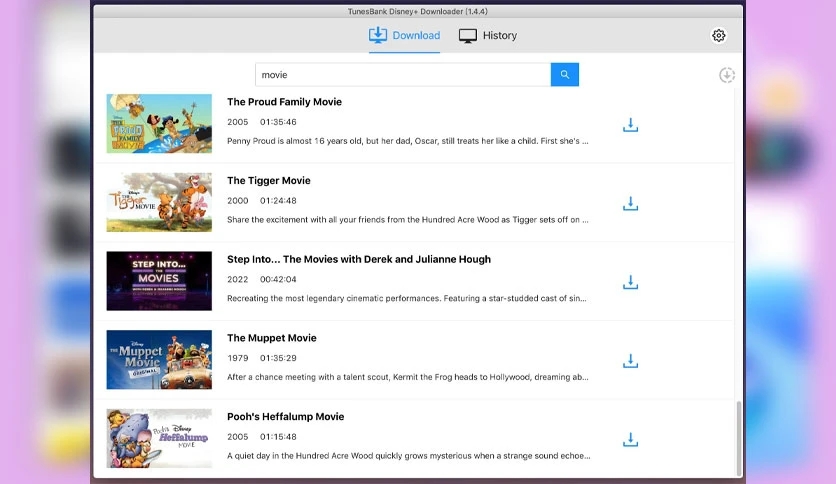Click the year '1979'
Screen dimensions: 836x484
237,358
